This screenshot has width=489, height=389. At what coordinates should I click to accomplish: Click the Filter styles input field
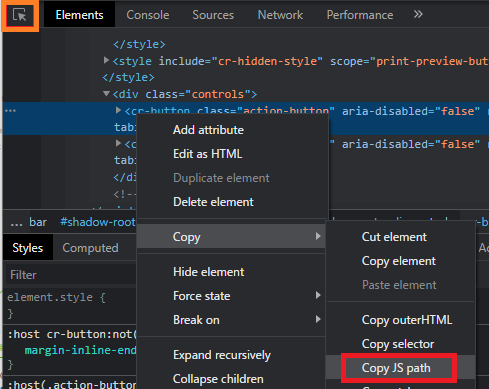71,275
